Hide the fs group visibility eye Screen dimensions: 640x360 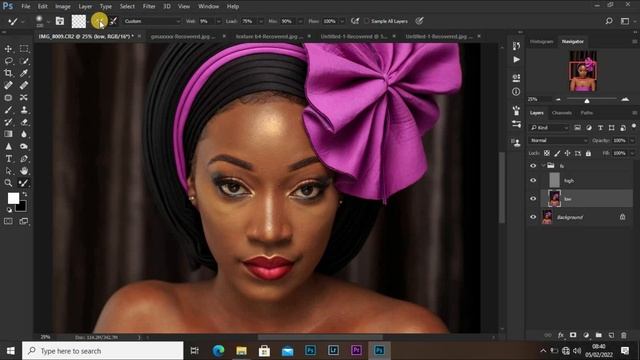(x=533, y=166)
